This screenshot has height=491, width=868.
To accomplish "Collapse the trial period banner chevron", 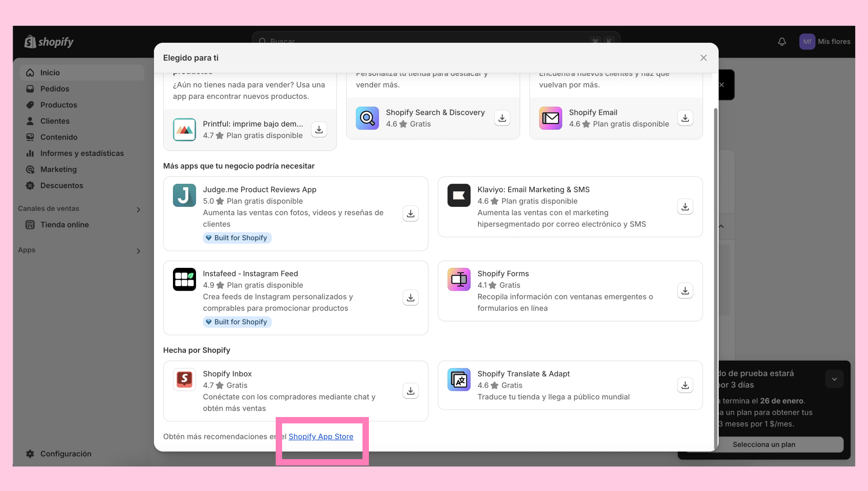I will point(834,379).
